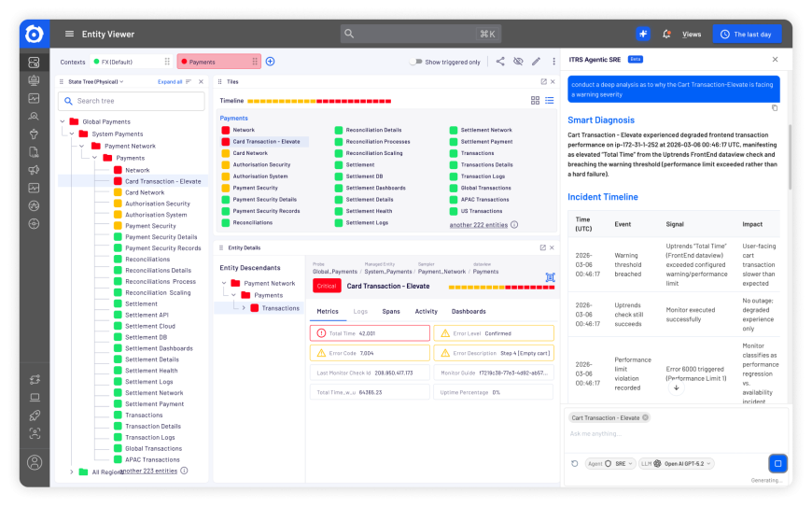Open the notifications bell

(x=666, y=35)
